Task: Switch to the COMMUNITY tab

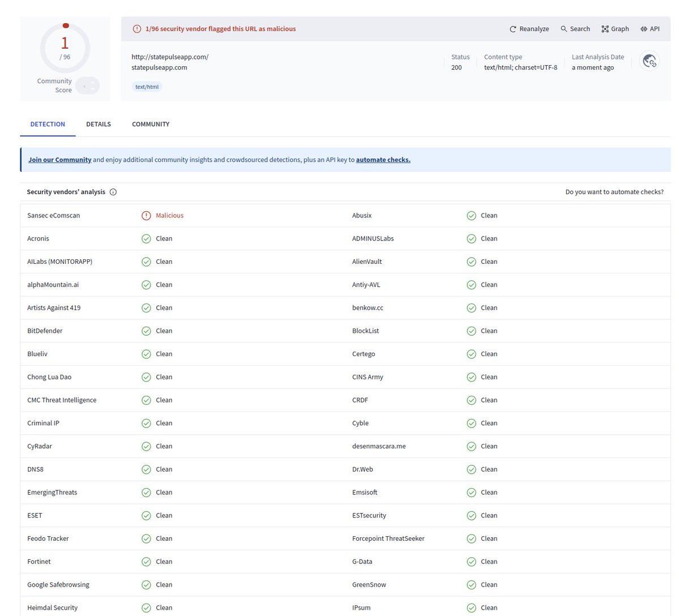Action: pyautogui.click(x=151, y=124)
